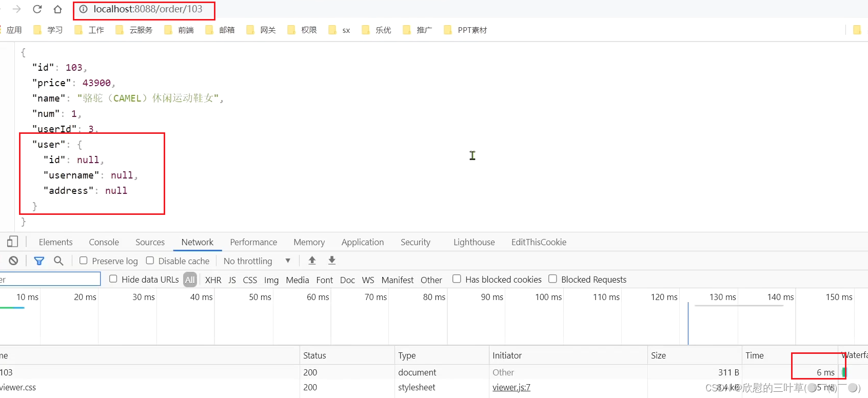Switch to the Performance tab
Screen dimensions: 868x398
[253, 242]
